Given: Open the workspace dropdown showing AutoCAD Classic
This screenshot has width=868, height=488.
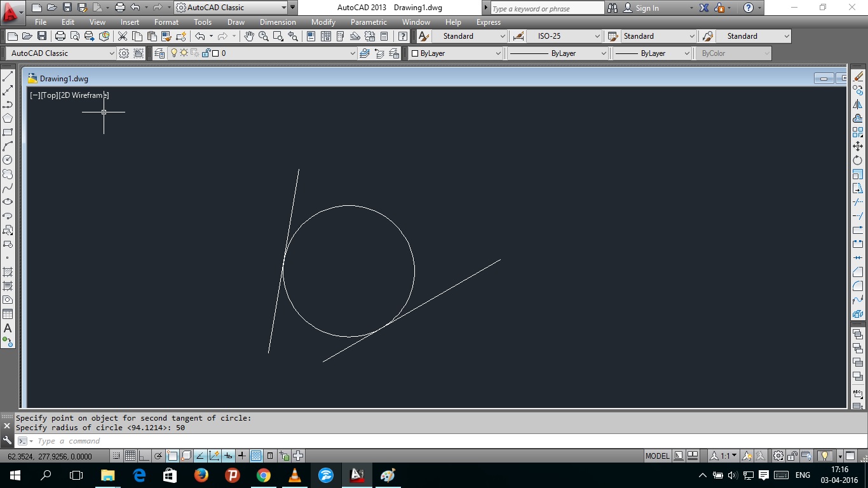Looking at the screenshot, I should point(283,7).
